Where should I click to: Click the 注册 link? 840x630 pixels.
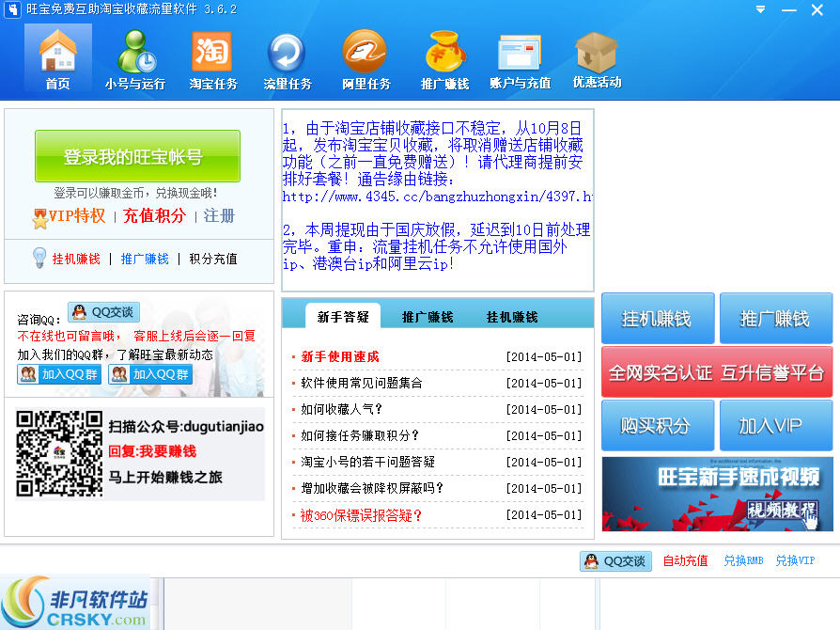pos(219,216)
